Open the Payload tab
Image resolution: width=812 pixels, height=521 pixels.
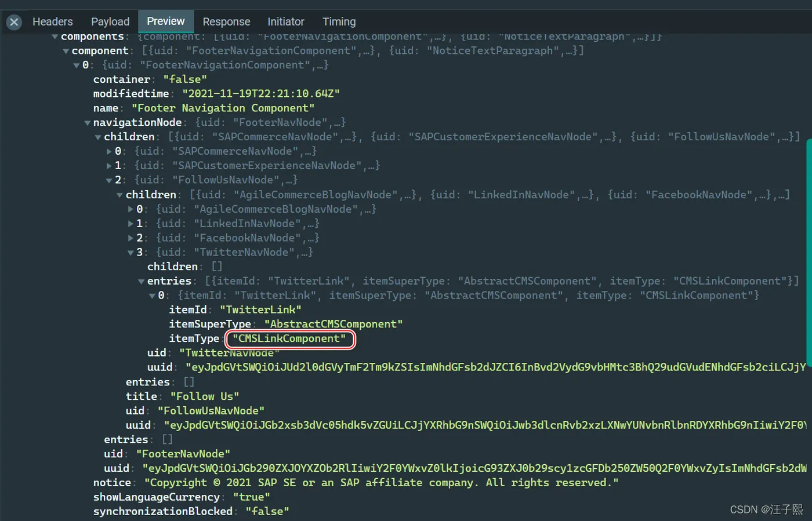pyautogui.click(x=110, y=21)
